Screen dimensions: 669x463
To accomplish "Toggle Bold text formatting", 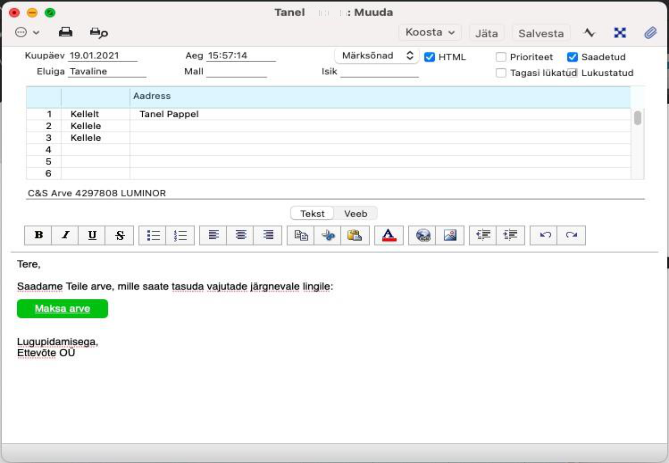I will [x=38, y=235].
